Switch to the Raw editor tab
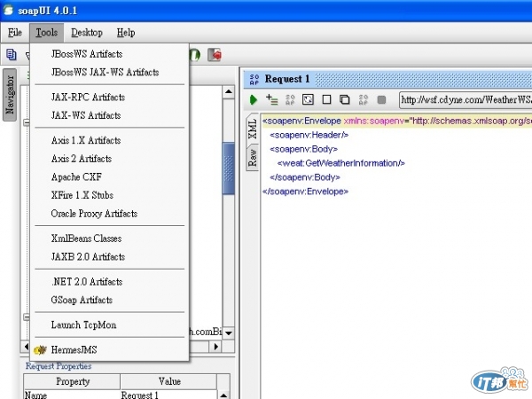The width and height of the screenshot is (532, 399). coord(252,158)
